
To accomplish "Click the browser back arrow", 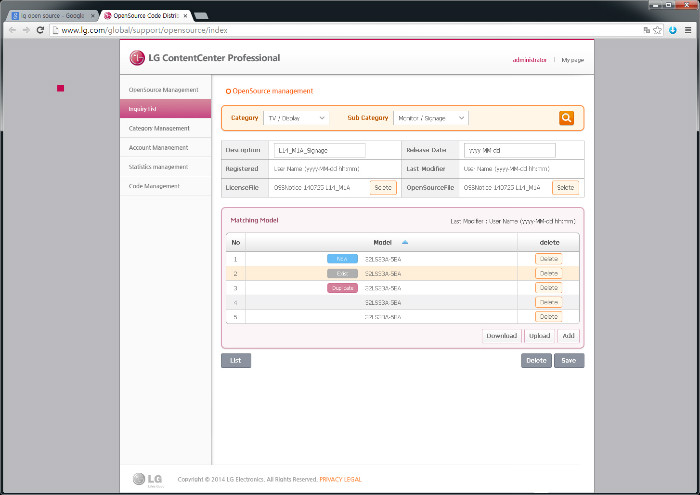I will 11,30.
